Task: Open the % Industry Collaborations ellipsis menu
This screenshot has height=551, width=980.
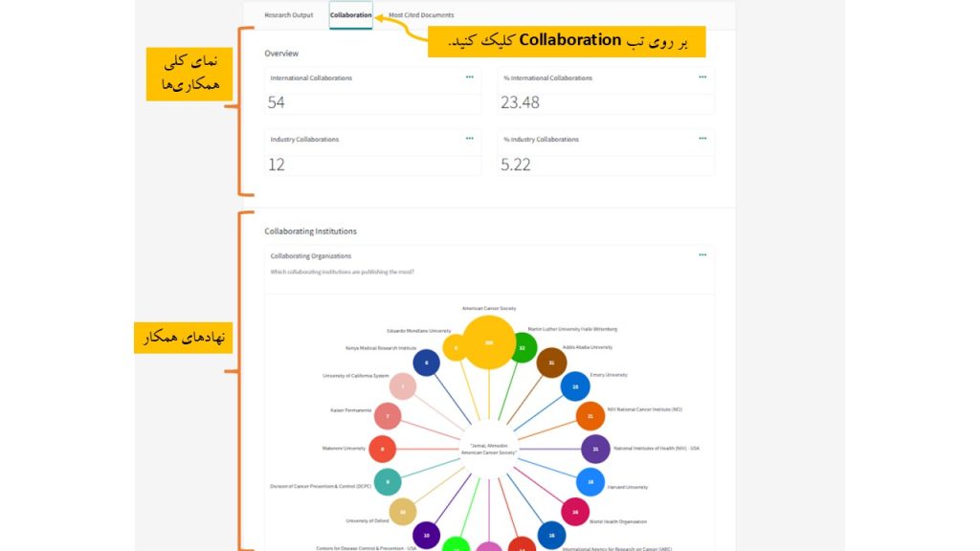Action: [x=702, y=138]
